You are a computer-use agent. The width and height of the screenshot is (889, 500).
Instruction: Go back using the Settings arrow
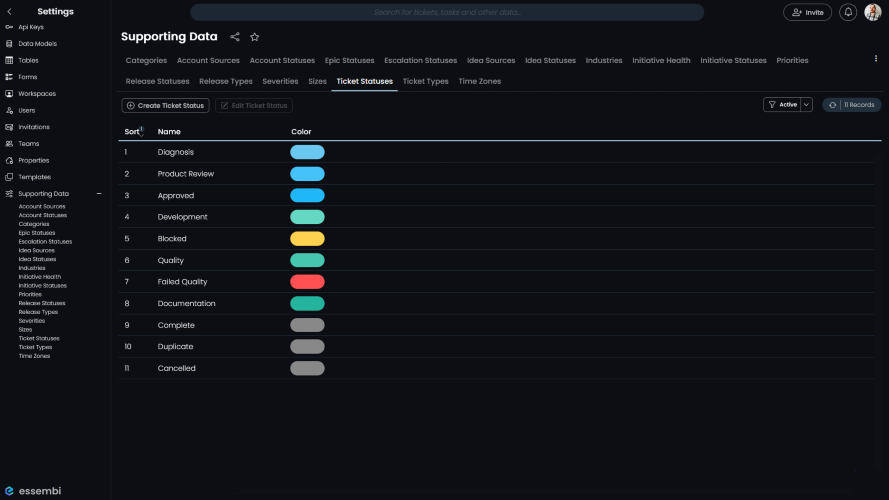pos(9,11)
